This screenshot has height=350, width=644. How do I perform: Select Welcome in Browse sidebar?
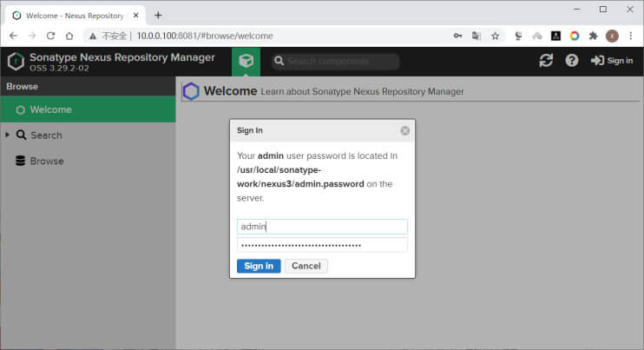(88, 109)
